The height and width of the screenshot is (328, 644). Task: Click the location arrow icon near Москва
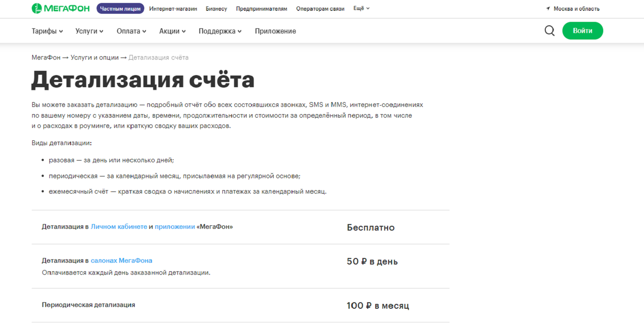point(548,9)
